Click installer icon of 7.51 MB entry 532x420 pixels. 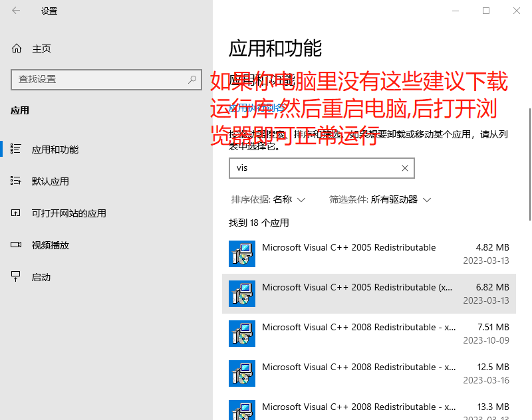(242, 334)
